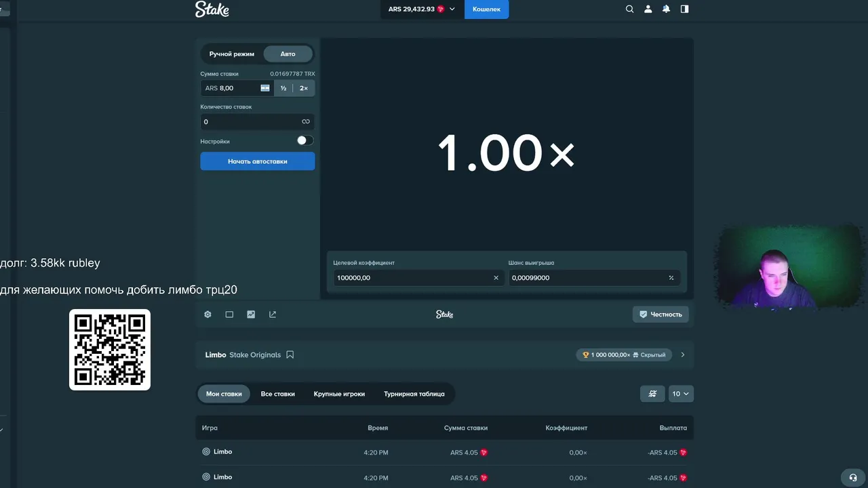This screenshot has height=488, width=868.
Task: Click the infinity icon in bet count field
Action: click(x=306, y=122)
